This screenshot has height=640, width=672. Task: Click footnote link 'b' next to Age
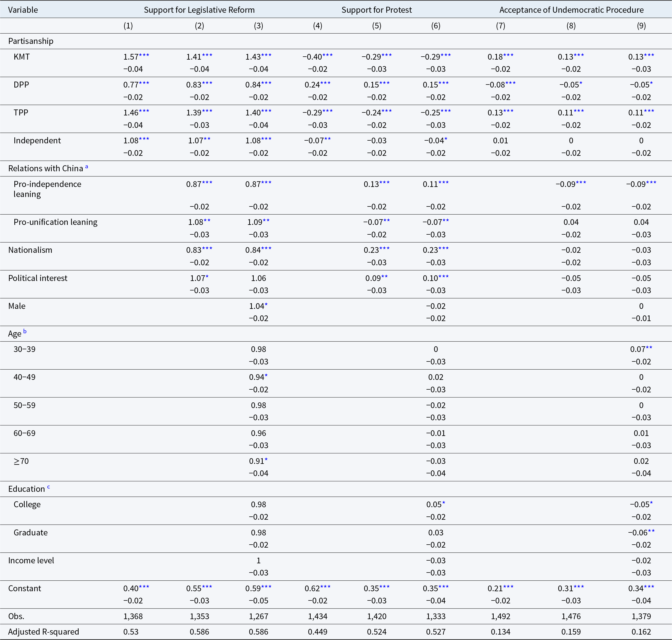pos(25,332)
